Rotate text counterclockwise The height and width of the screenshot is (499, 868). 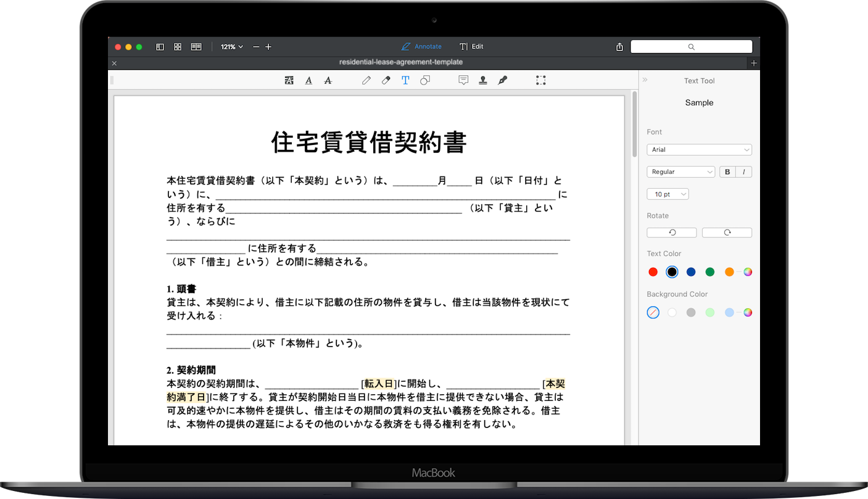tap(672, 233)
